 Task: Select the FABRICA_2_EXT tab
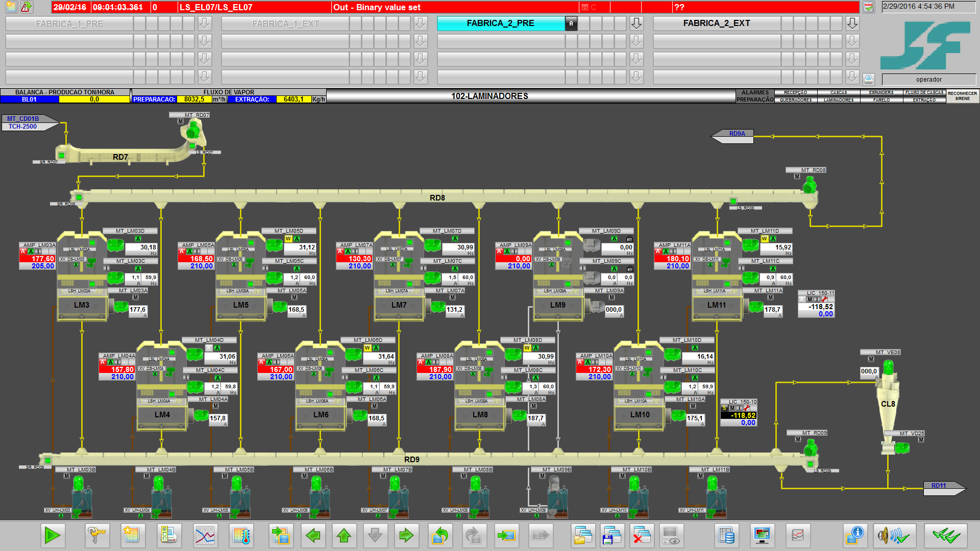tap(717, 23)
